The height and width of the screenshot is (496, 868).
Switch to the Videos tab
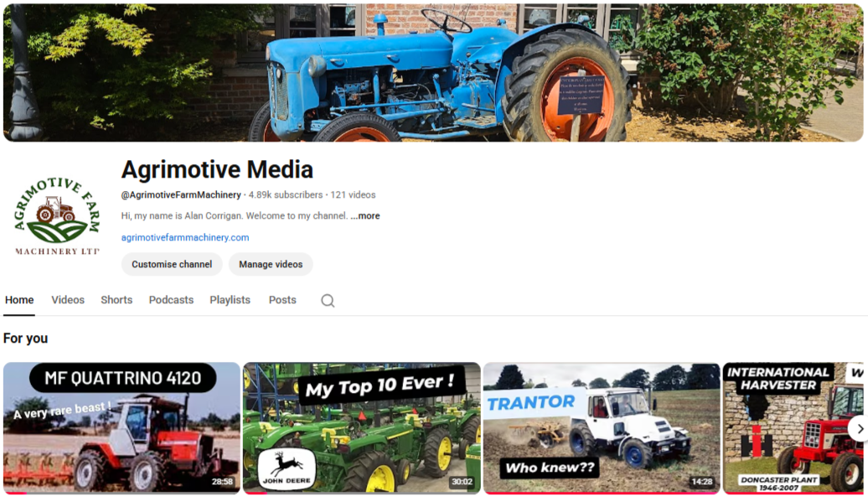click(x=68, y=300)
